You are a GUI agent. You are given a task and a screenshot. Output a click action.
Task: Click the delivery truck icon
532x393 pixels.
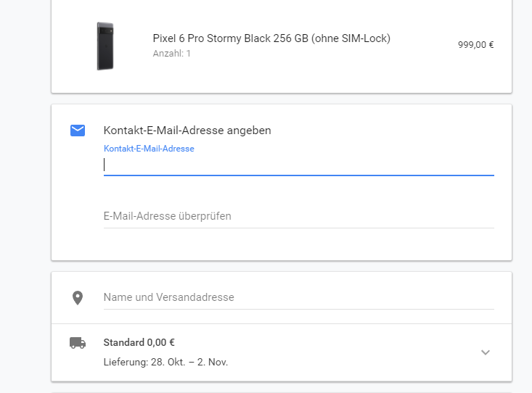pos(78,343)
